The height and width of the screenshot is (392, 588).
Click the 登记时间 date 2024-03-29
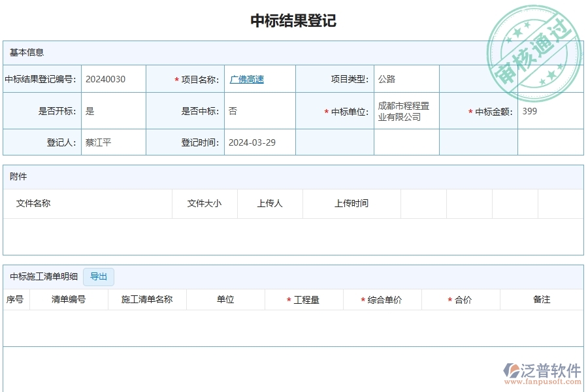(252, 142)
